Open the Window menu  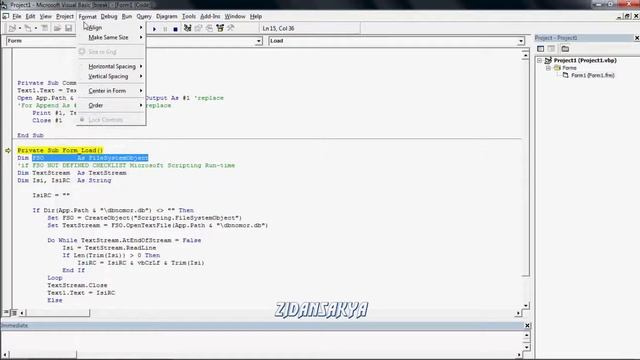(235, 16)
